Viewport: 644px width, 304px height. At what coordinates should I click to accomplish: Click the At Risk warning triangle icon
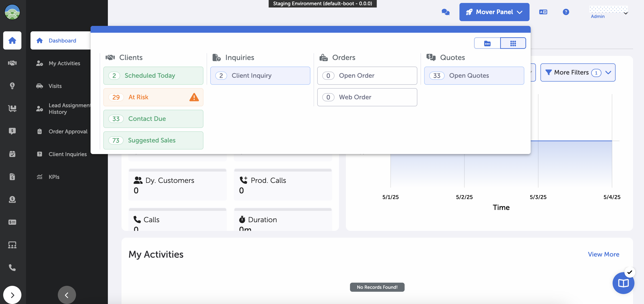point(194,97)
